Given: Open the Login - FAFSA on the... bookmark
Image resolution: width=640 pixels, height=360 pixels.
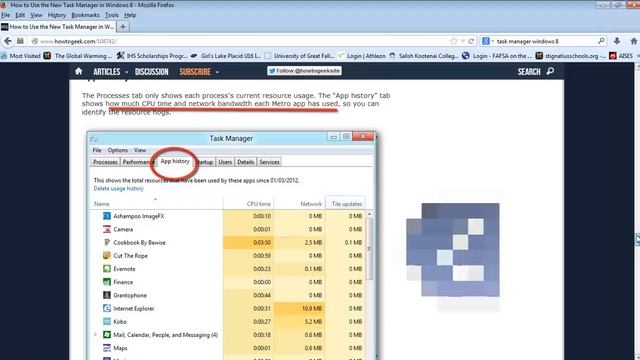Looking at the screenshot, I should tap(498, 56).
